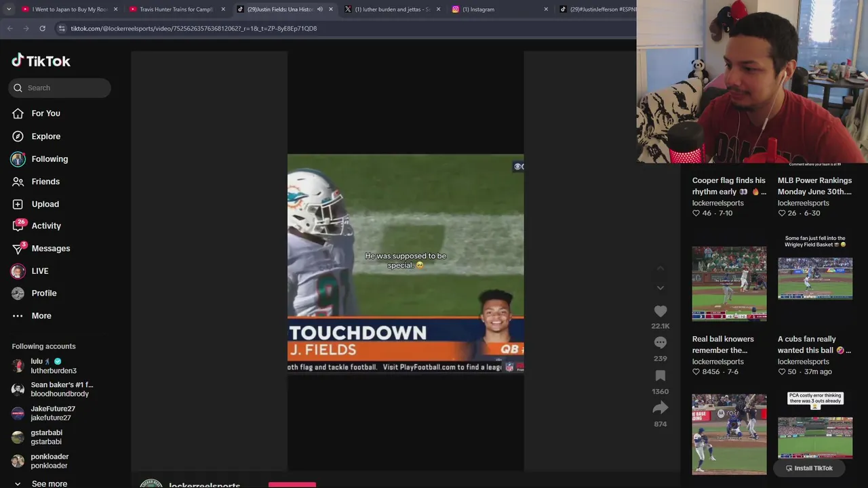Click the Install TikTok button

click(x=809, y=468)
